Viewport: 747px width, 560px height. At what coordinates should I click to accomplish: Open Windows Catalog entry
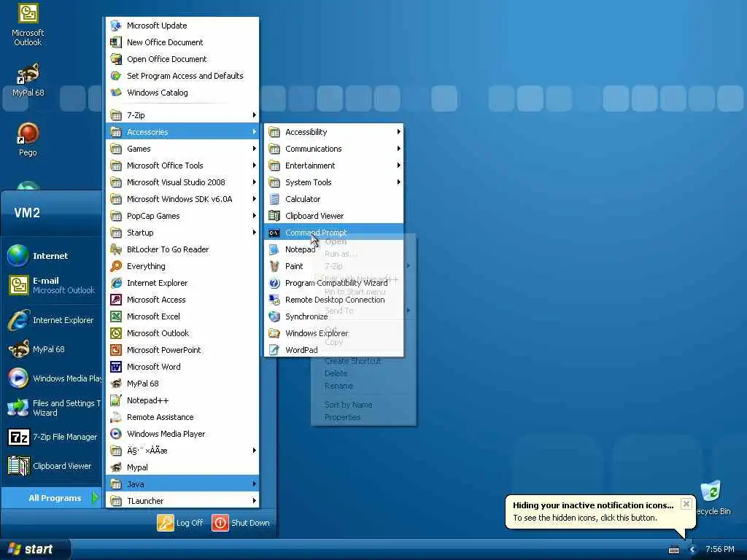click(182, 93)
